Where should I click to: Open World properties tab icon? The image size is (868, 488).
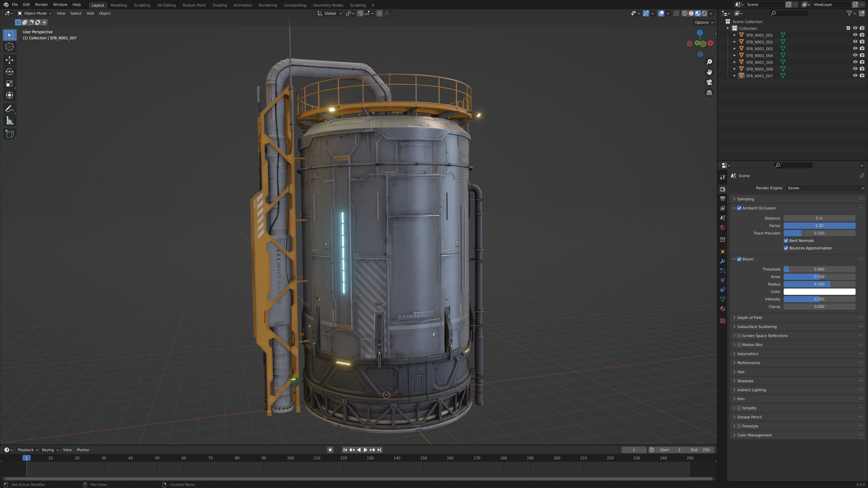tap(722, 227)
